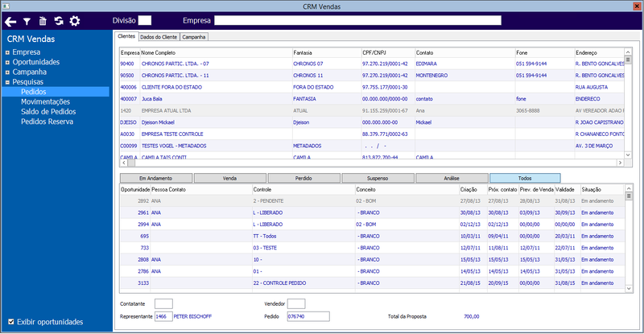Click the Divisão input field
The height and width of the screenshot is (334, 644).
[145, 21]
